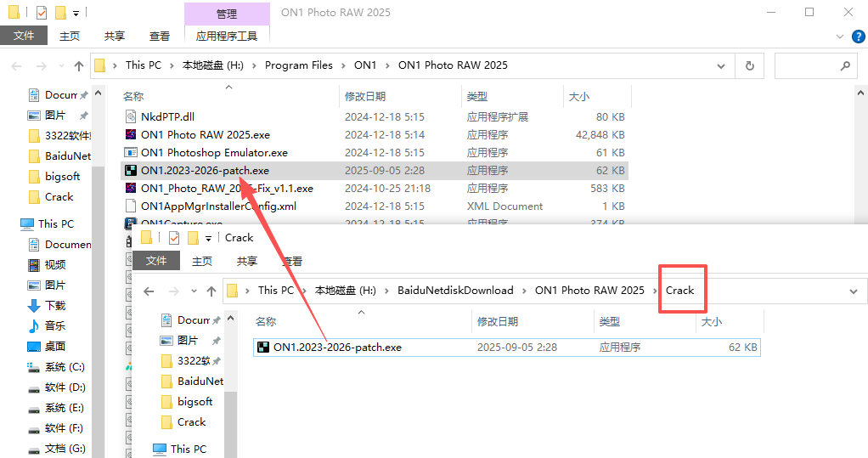Go back in the Crack window
The width and height of the screenshot is (868, 458).
149,291
